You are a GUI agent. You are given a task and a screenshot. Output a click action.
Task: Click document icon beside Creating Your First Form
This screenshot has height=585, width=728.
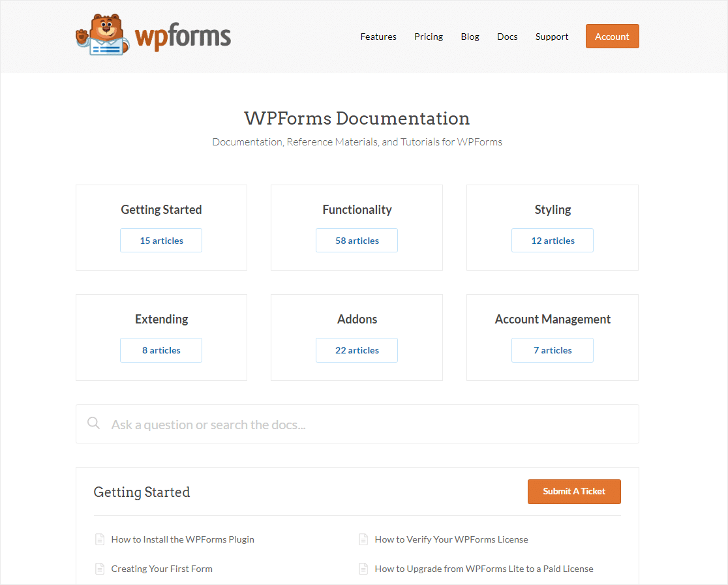tap(100, 569)
